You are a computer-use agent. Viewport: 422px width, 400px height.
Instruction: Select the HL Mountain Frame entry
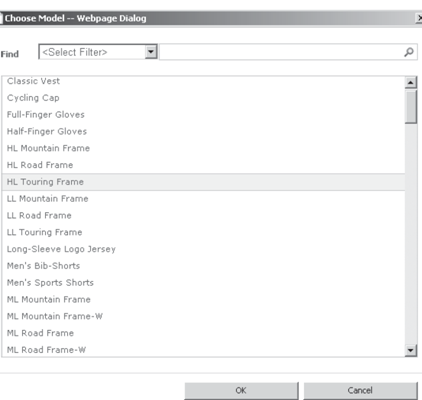coord(203,148)
